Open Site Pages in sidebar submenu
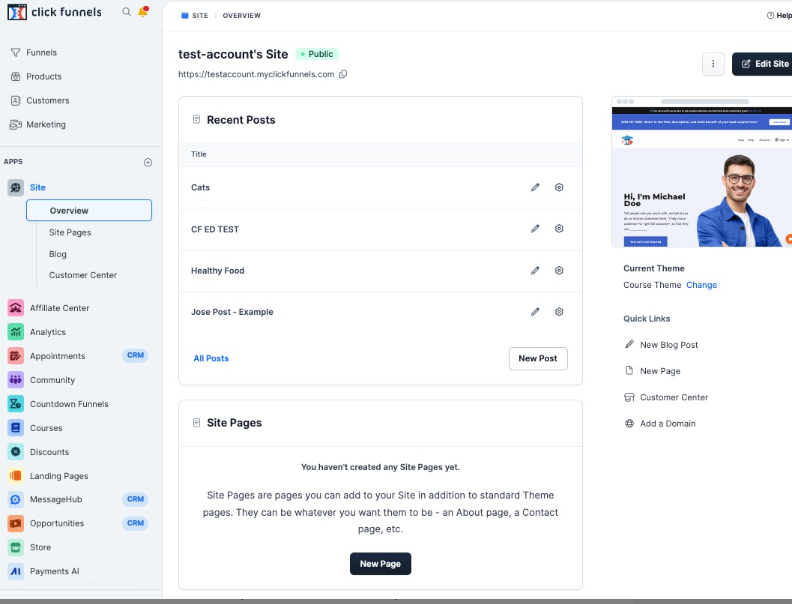This screenshot has width=792, height=604. (x=70, y=232)
